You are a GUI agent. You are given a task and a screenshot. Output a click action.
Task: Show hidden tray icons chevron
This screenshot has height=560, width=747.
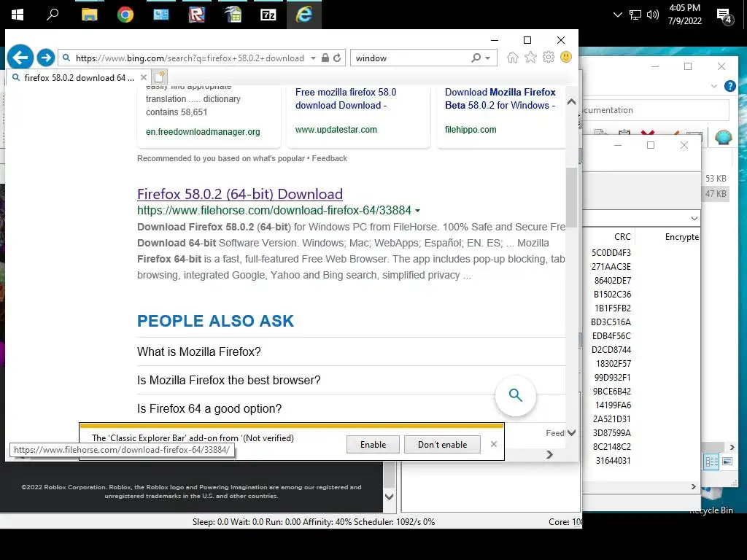[x=617, y=15]
